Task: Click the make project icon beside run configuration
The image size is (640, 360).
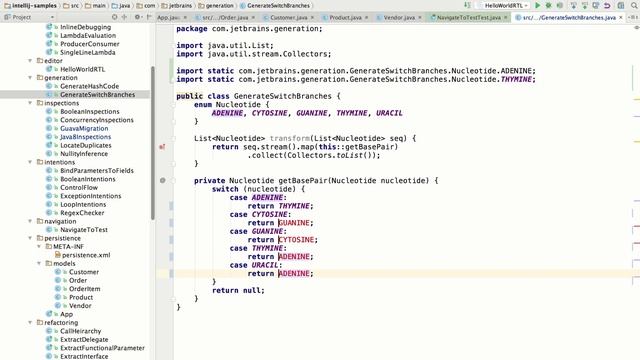Action: (467, 5)
